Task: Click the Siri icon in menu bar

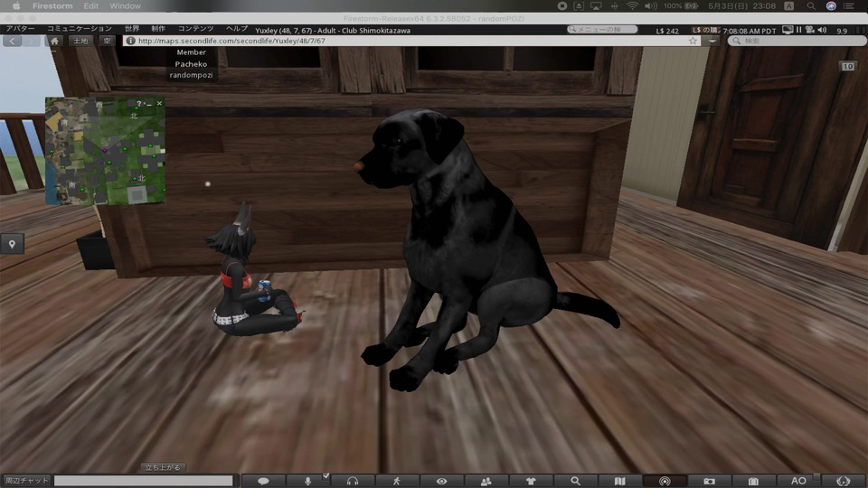Action: [831, 6]
